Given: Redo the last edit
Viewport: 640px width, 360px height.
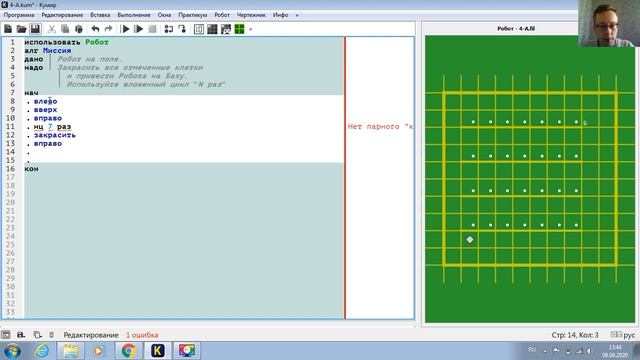Looking at the screenshot, I should pyautogui.click(x=108, y=29).
